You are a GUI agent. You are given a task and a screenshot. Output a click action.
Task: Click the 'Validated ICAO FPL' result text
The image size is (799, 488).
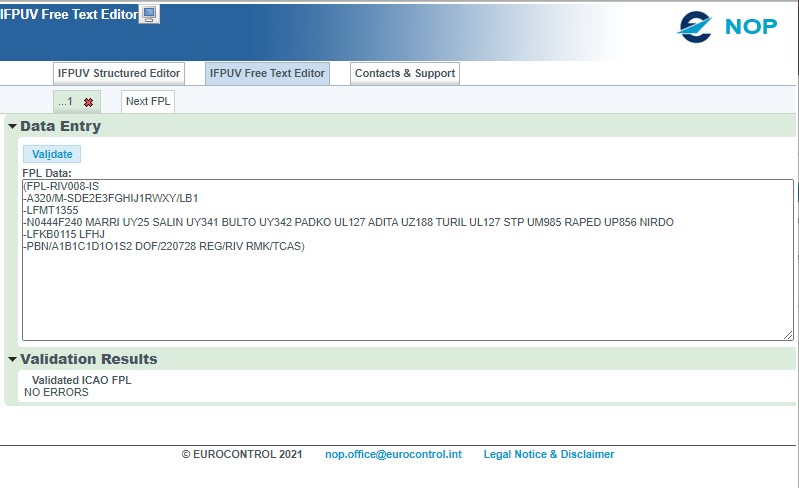coord(82,380)
